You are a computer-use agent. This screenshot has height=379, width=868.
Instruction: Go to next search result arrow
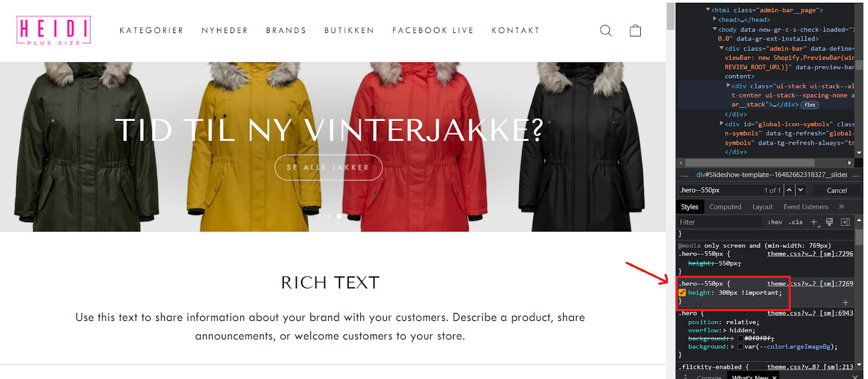(801, 190)
